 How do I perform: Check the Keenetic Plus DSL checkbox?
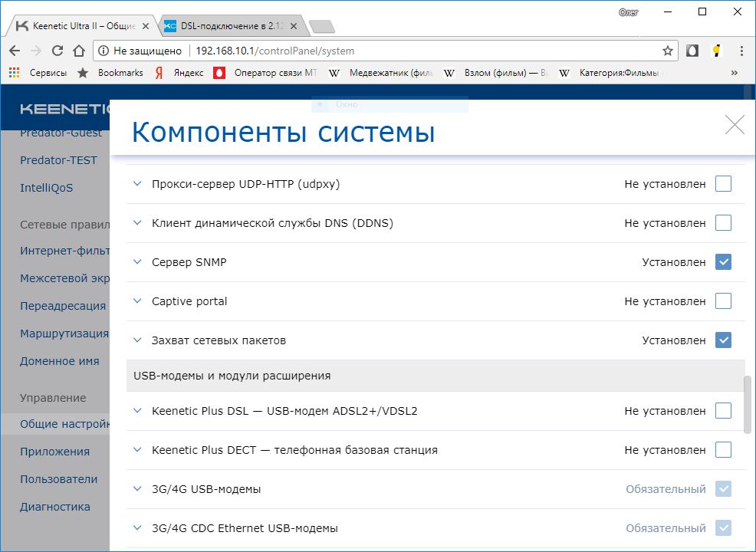(x=723, y=411)
